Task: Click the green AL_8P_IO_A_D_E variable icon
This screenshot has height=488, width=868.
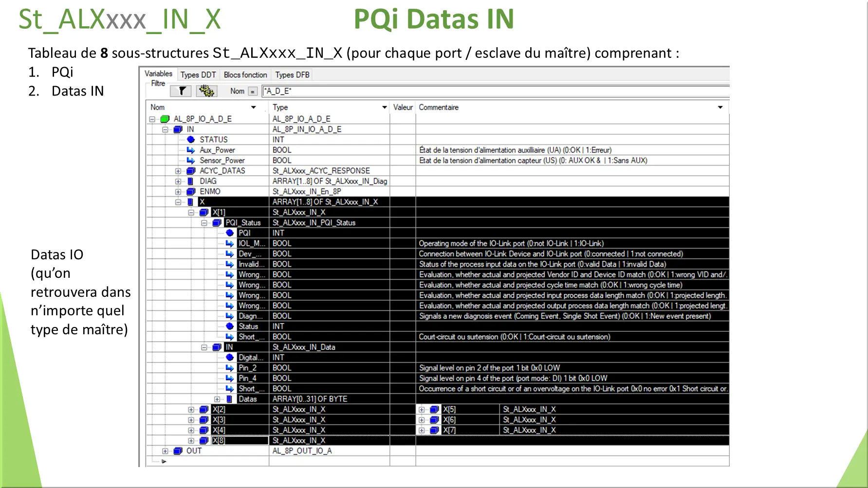Action: tap(165, 119)
